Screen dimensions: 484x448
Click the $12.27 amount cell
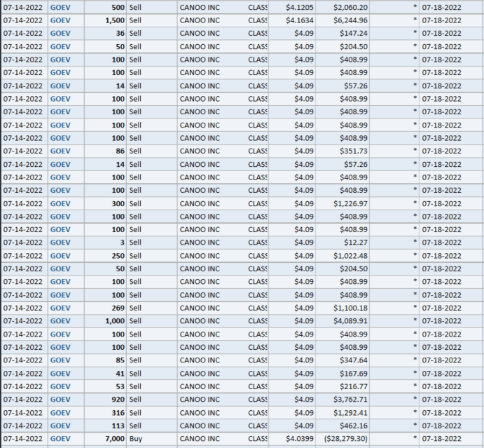pyautogui.click(x=343, y=243)
